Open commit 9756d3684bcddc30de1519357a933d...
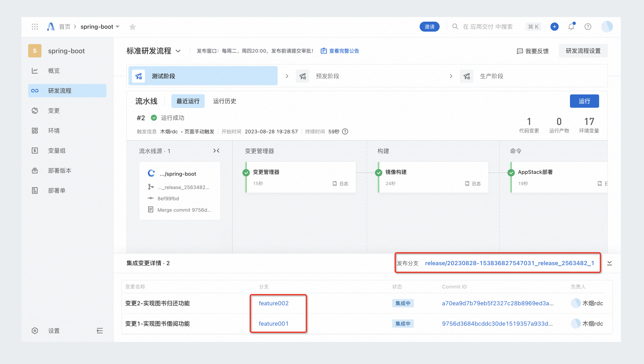Viewport: 644px width, 364px height. point(497,324)
